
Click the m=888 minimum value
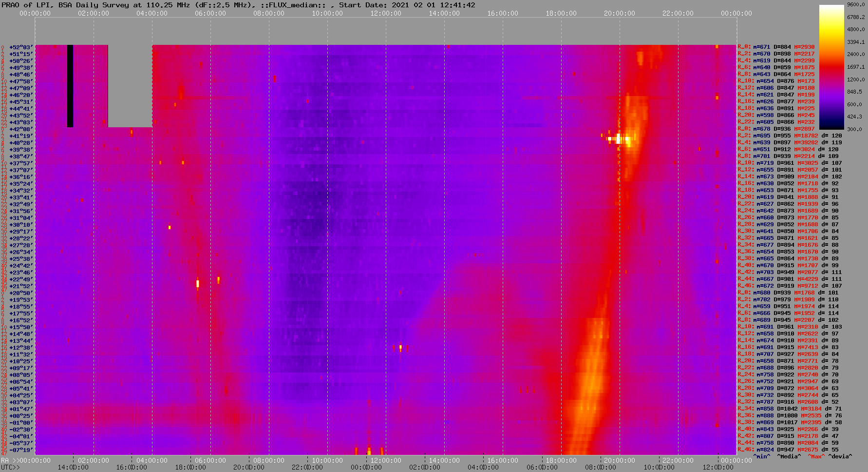point(762,415)
